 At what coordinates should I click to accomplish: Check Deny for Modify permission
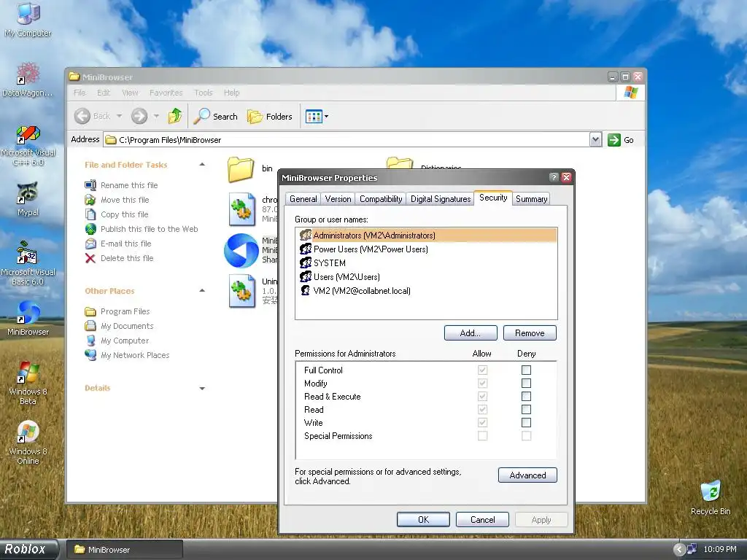point(526,384)
